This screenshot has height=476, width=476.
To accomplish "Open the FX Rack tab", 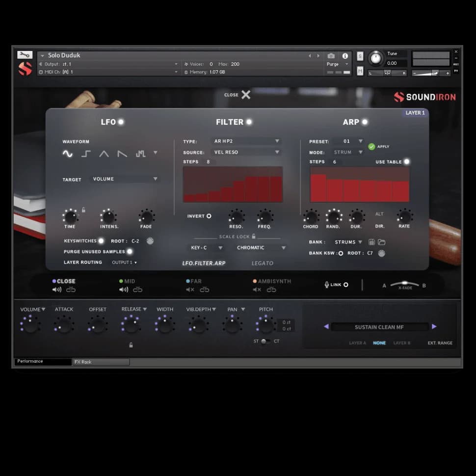I will point(101,362).
